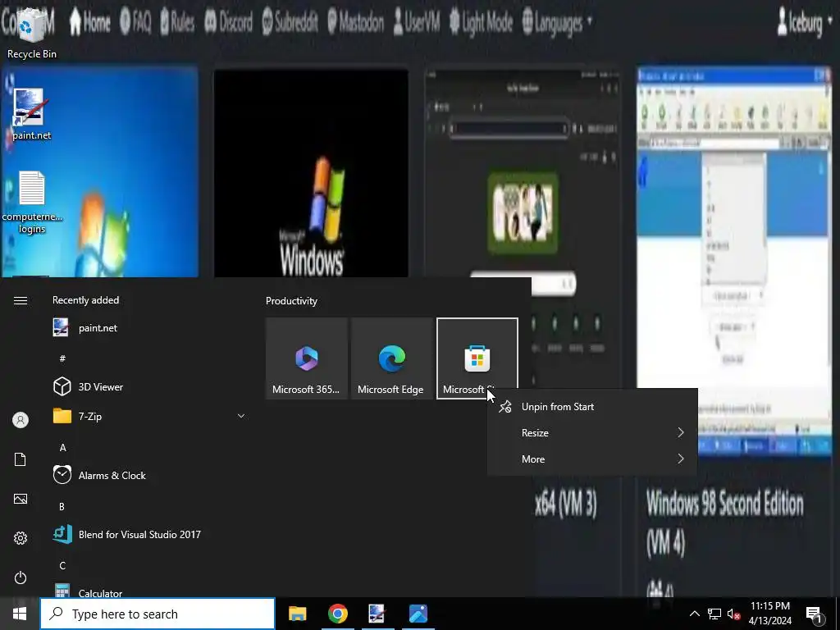Screen dimensions: 840x630
Task: Open the UserVM link in navbar
Action: pyautogui.click(x=416, y=22)
